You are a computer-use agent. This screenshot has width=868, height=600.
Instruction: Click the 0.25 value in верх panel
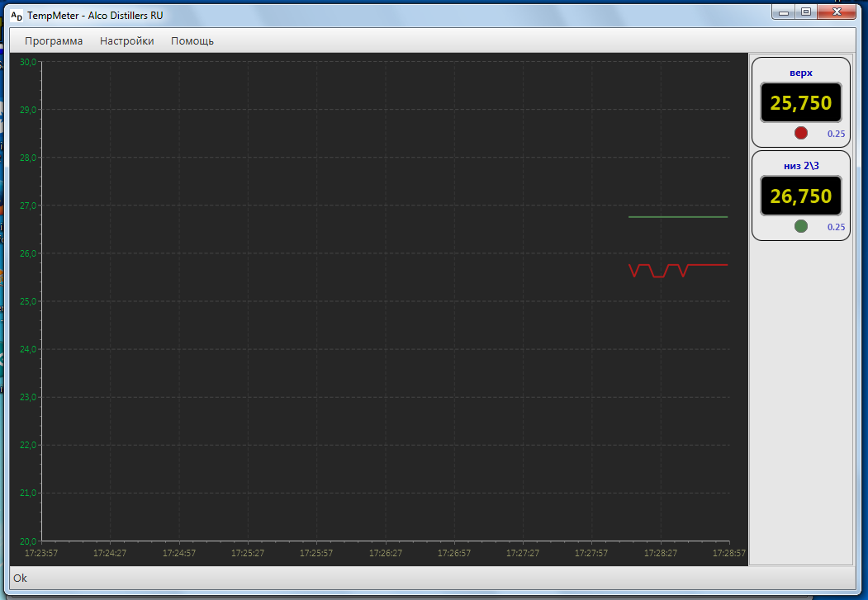836,134
